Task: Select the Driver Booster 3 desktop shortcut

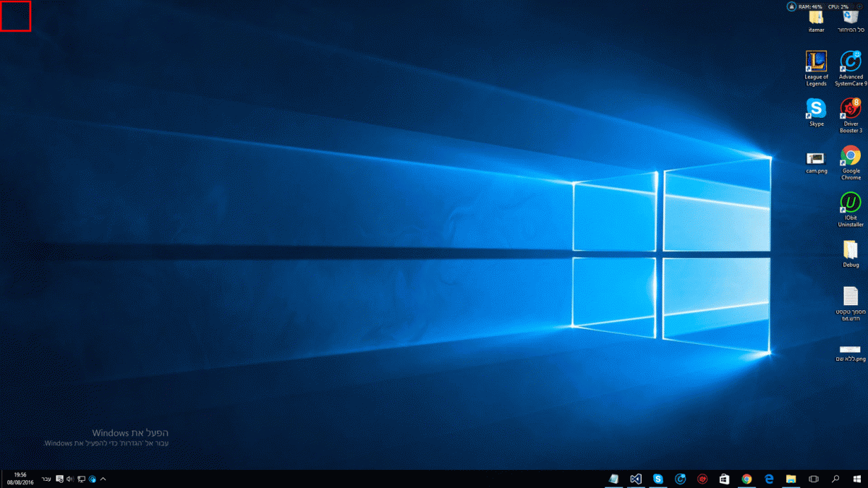Action: point(851,116)
